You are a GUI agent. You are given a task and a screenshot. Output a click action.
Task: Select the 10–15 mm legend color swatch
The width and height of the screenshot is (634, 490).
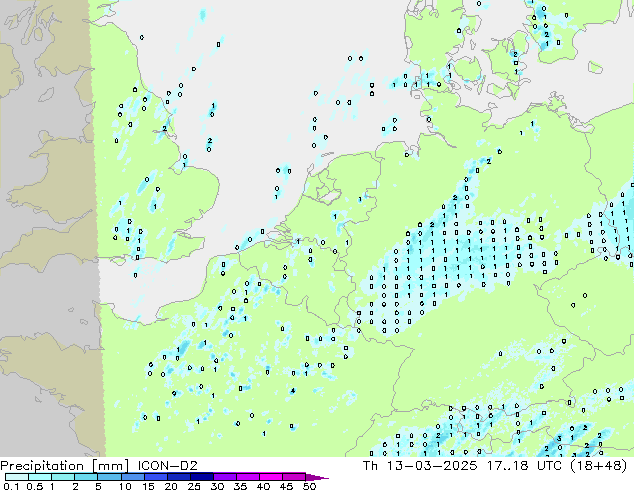pyautogui.click(x=133, y=477)
